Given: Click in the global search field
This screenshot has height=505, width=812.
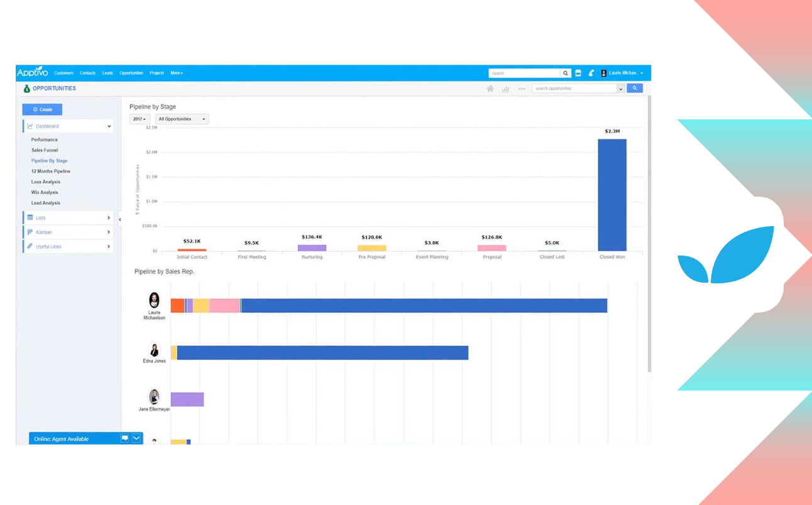Looking at the screenshot, I should coord(524,73).
